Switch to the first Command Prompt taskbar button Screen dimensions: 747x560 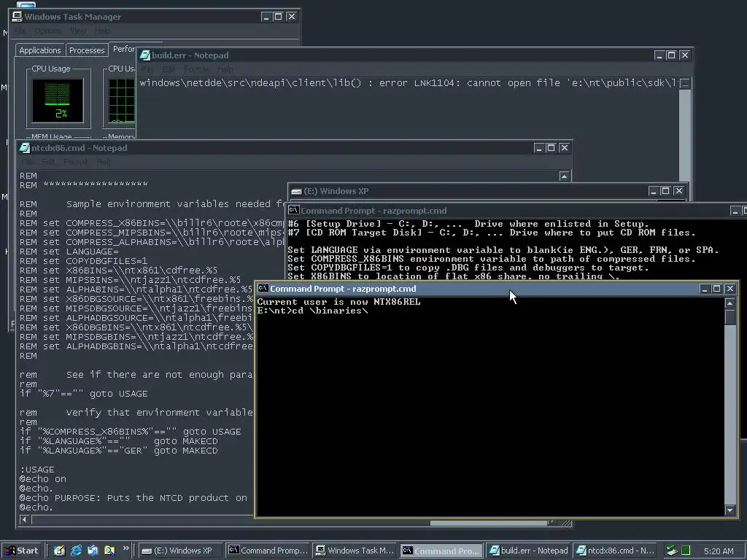click(268, 551)
